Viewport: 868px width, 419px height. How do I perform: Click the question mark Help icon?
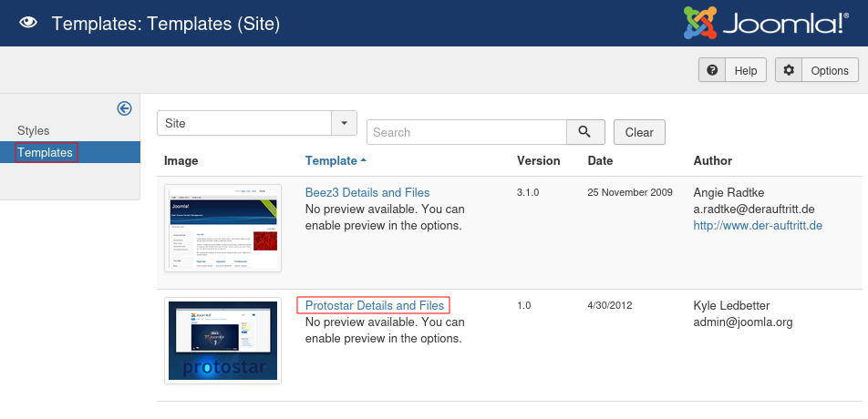coord(712,70)
